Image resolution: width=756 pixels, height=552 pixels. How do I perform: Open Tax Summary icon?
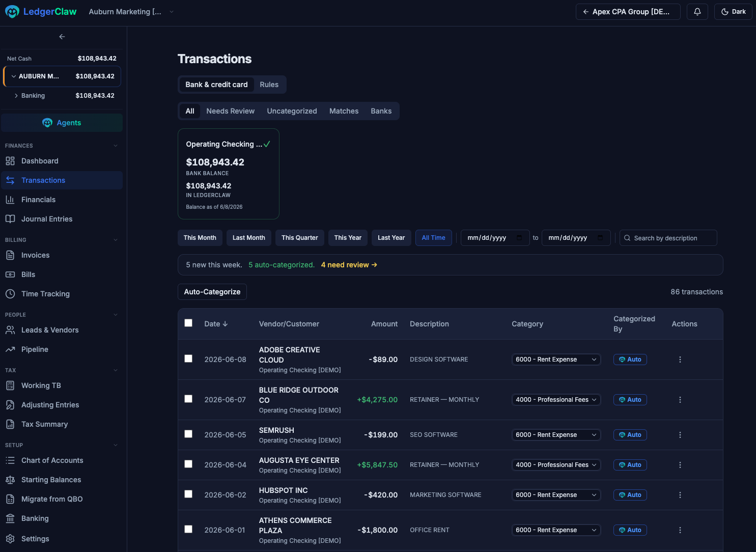(10, 424)
